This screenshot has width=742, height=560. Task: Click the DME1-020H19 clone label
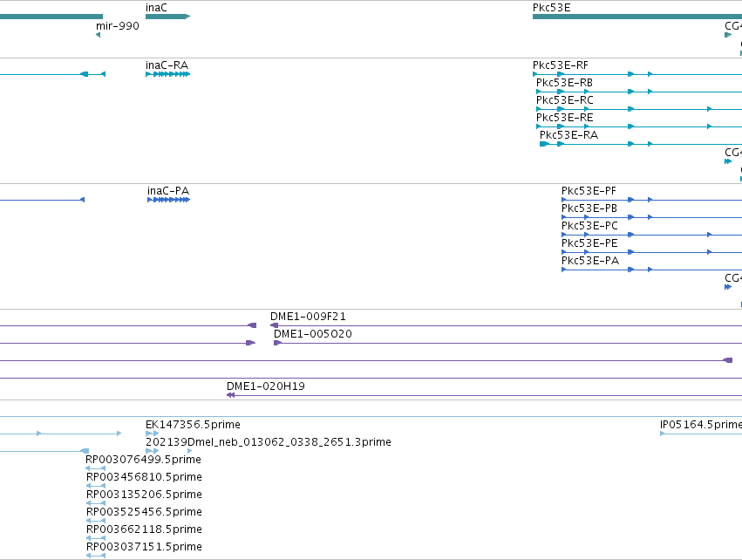(265, 386)
